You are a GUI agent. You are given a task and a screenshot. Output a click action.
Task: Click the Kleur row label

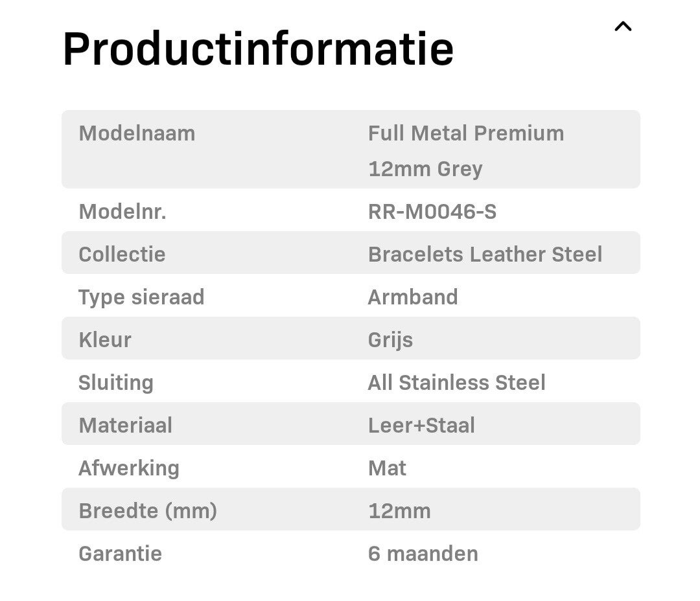click(105, 340)
